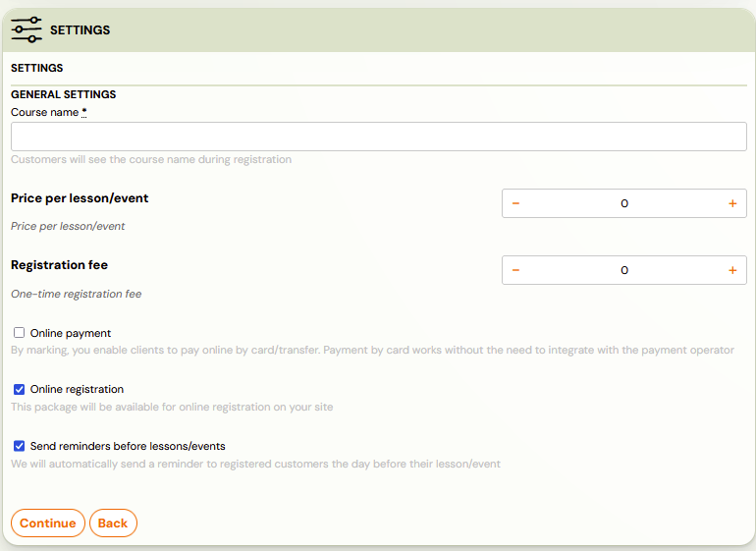
Task: Click the Course name field label
Action: pos(44,112)
